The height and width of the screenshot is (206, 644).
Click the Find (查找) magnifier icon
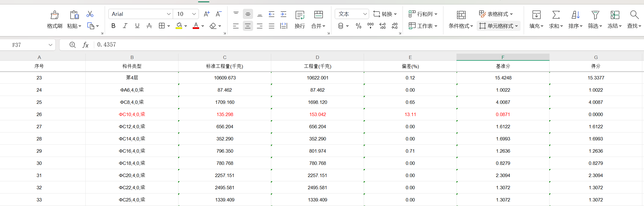pos(634,15)
